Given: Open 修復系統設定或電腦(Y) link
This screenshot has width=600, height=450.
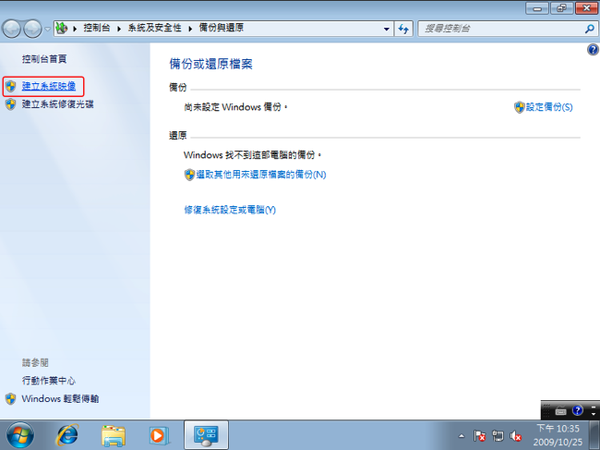Looking at the screenshot, I should click(x=230, y=210).
